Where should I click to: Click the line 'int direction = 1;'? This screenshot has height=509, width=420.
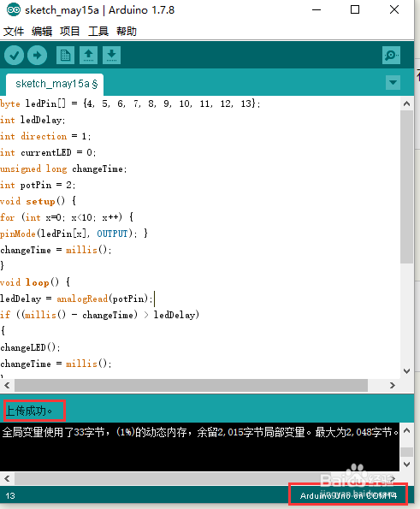(x=45, y=136)
